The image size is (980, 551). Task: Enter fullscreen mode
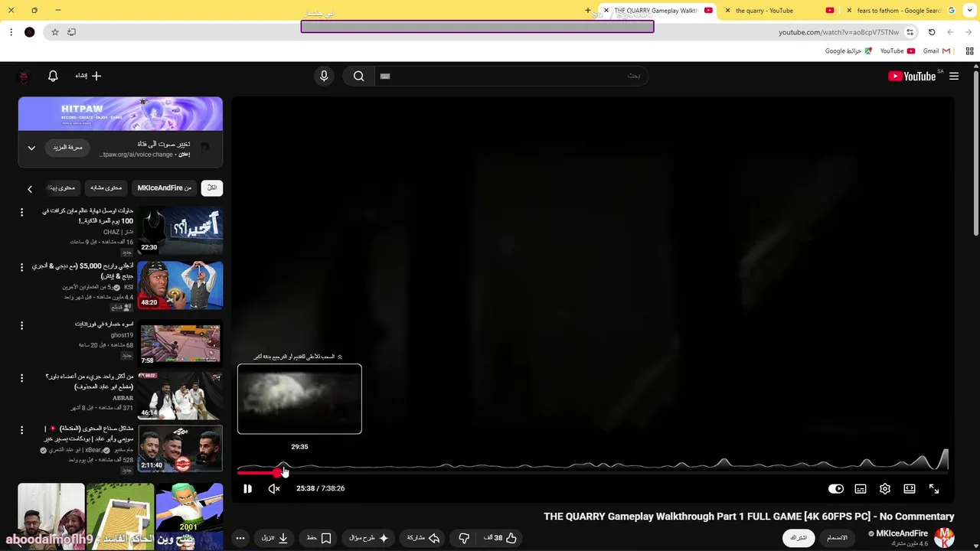(x=934, y=488)
